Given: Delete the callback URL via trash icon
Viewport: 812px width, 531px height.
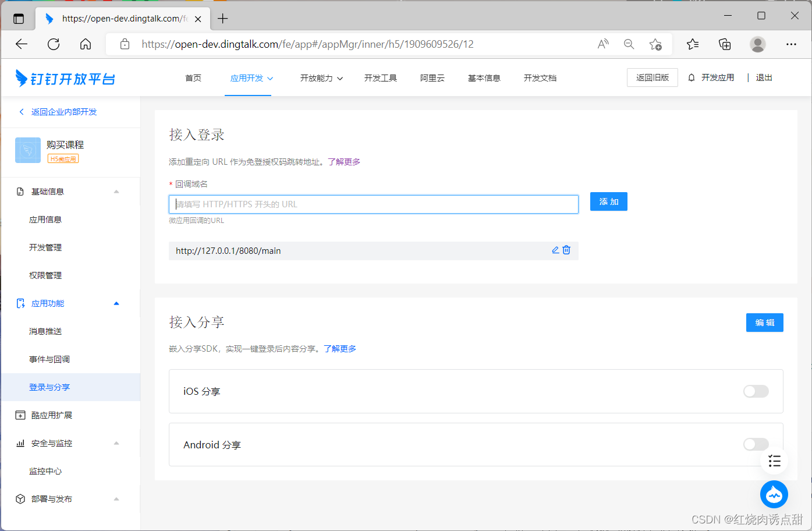Looking at the screenshot, I should 566,250.
